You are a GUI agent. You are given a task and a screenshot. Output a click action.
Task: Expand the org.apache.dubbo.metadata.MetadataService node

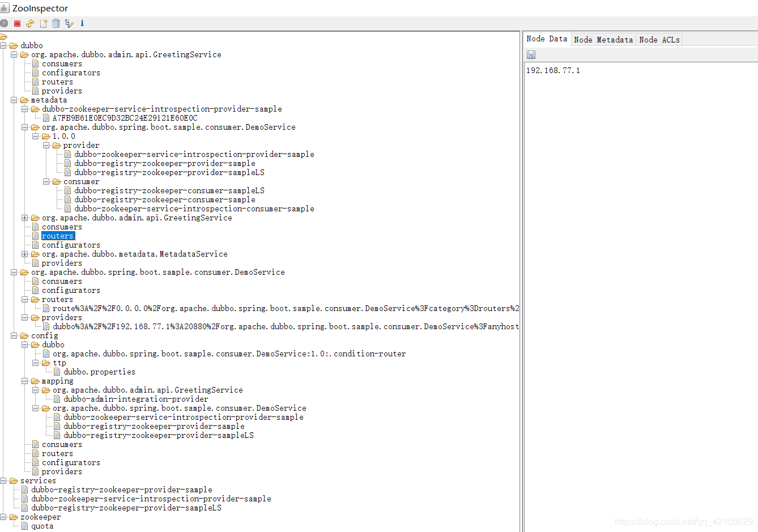pyautogui.click(x=25, y=254)
